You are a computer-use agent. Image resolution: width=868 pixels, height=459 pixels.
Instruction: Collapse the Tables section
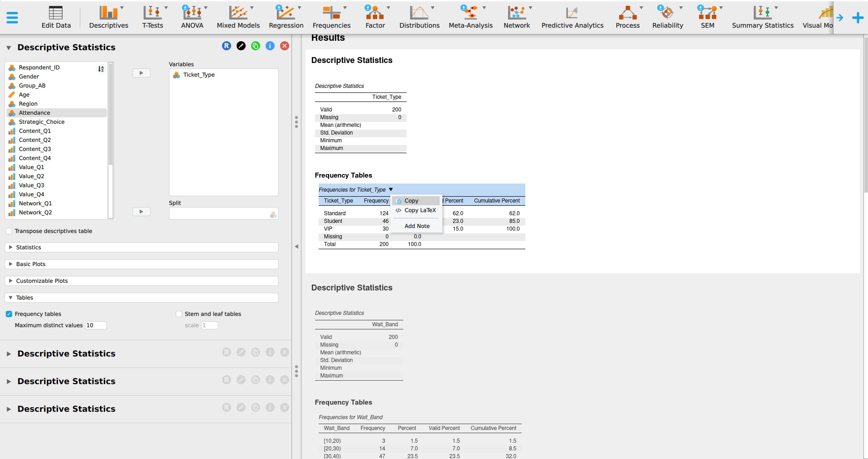(x=141, y=298)
